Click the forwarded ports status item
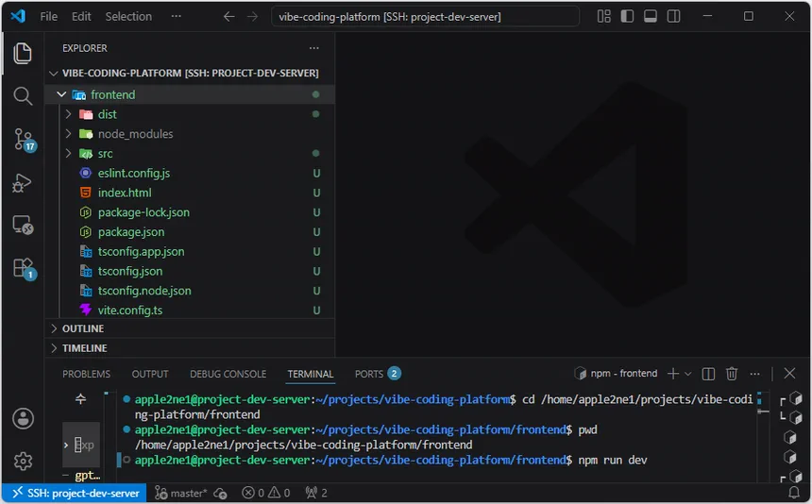The height and width of the screenshot is (504, 812). [316, 493]
